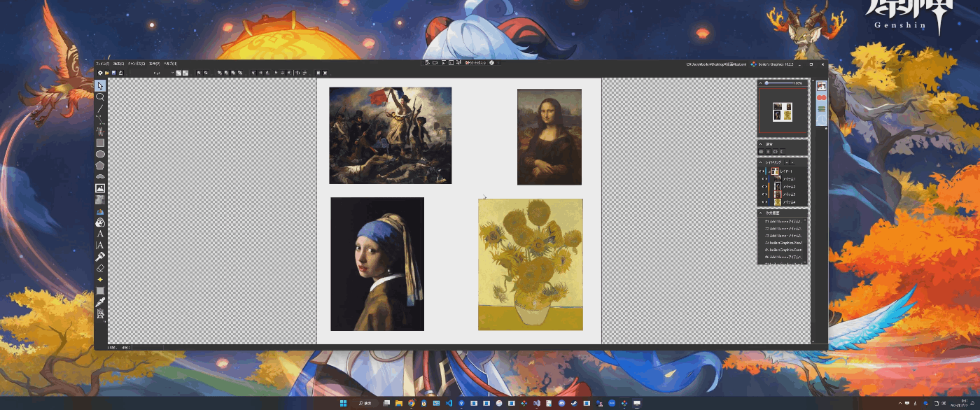Open the third menu in menu bar
The height and width of the screenshot is (410, 980).
136,64
